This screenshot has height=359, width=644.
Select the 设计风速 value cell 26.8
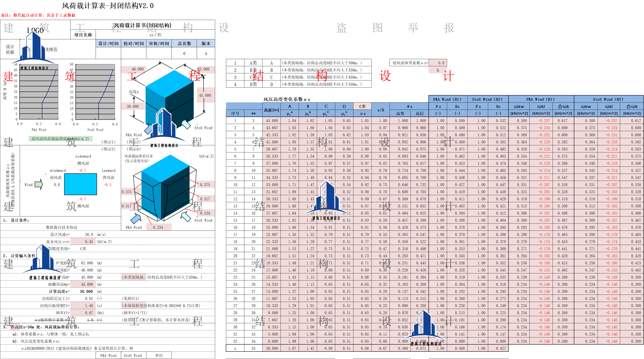pos(89,234)
